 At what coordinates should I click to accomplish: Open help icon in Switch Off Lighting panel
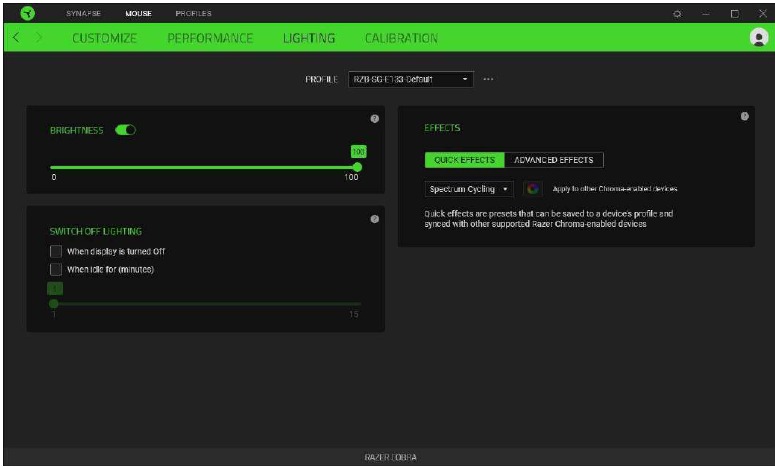click(374, 219)
